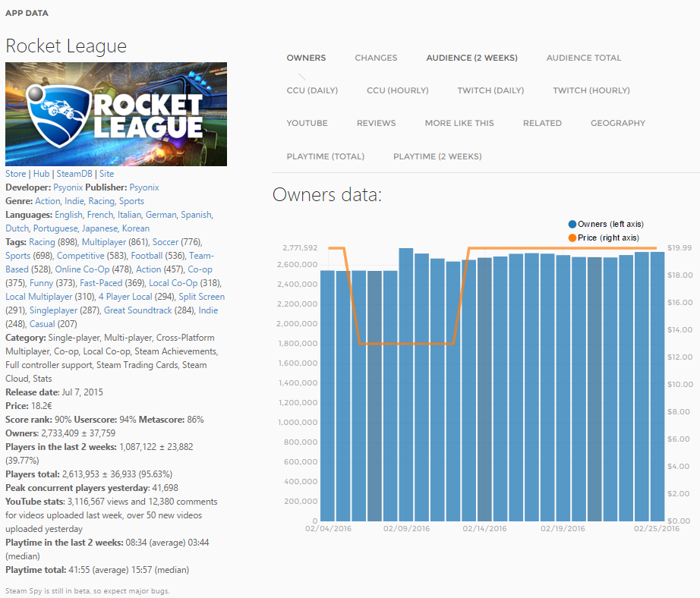
Task: Open the 4 Player Local tag link
Action: point(125,297)
